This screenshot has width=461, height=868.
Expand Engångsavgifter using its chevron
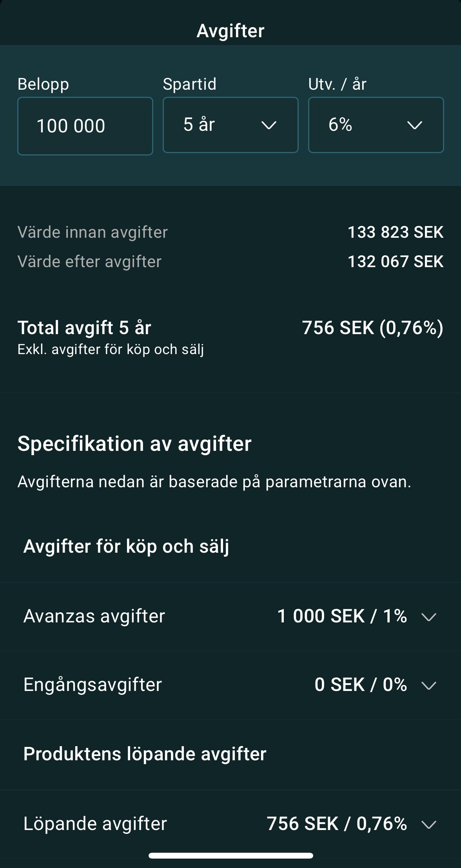(x=428, y=685)
